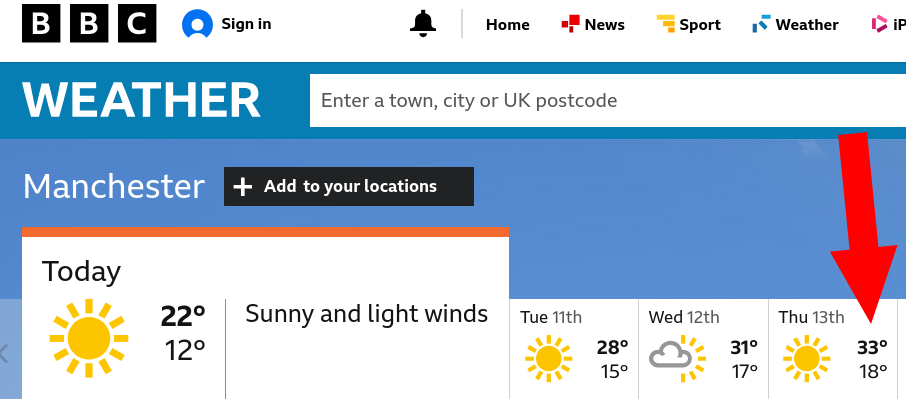Focus the town, city or postcode search field

(608, 100)
